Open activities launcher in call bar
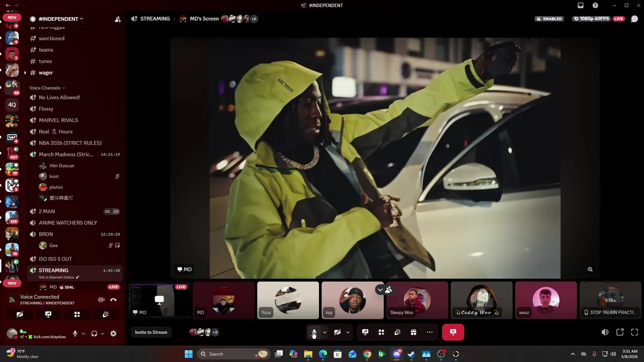The width and height of the screenshot is (644, 362). coord(381,332)
